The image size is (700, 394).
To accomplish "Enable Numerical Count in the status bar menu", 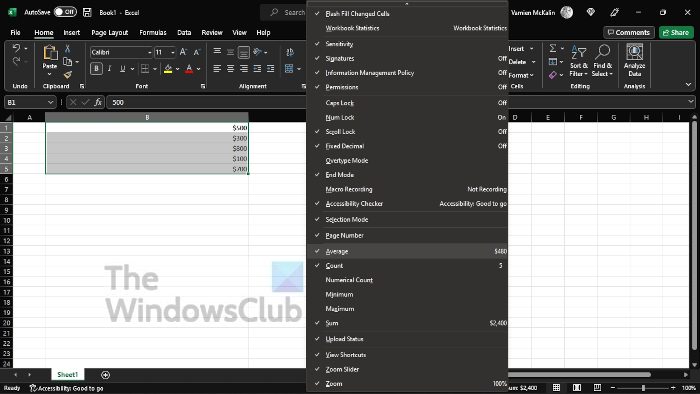I will (x=407, y=280).
